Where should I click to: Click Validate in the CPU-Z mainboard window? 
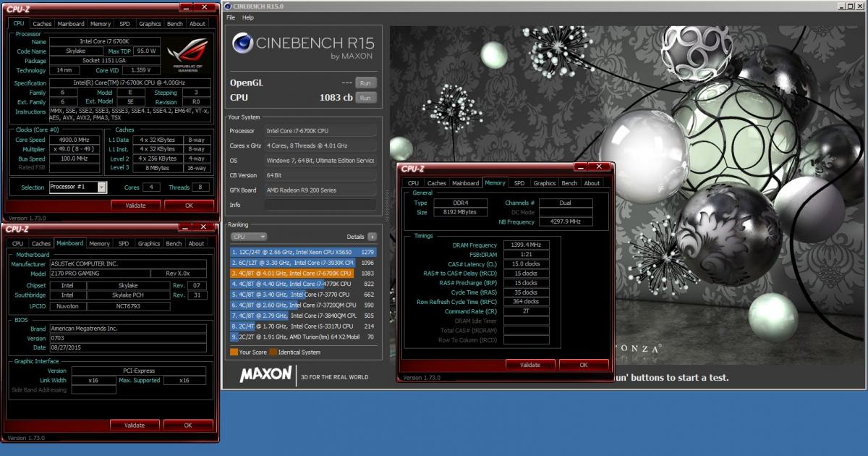(x=135, y=426)
